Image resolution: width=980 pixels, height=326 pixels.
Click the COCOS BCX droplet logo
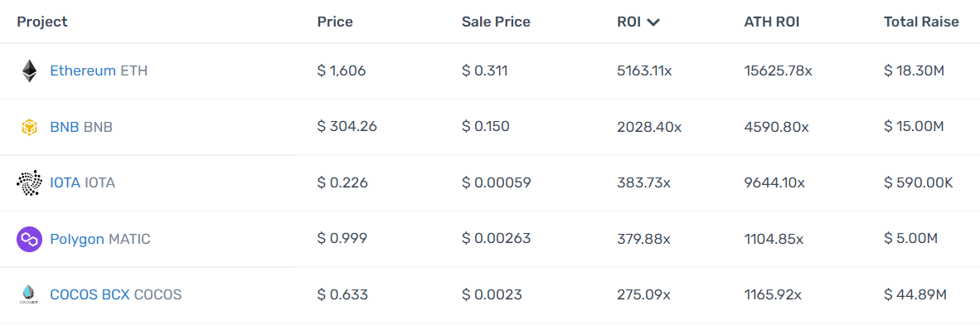[29, 294]
